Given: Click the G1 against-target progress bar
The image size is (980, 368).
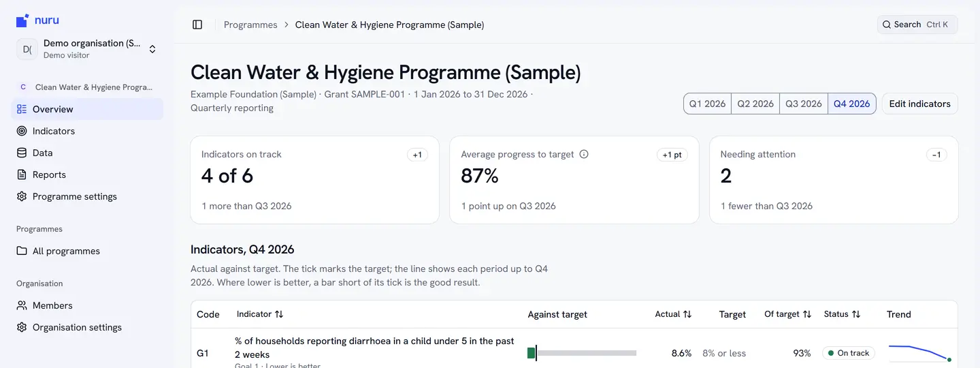Looking at the screenshot, I should click(x=582, y=353).
